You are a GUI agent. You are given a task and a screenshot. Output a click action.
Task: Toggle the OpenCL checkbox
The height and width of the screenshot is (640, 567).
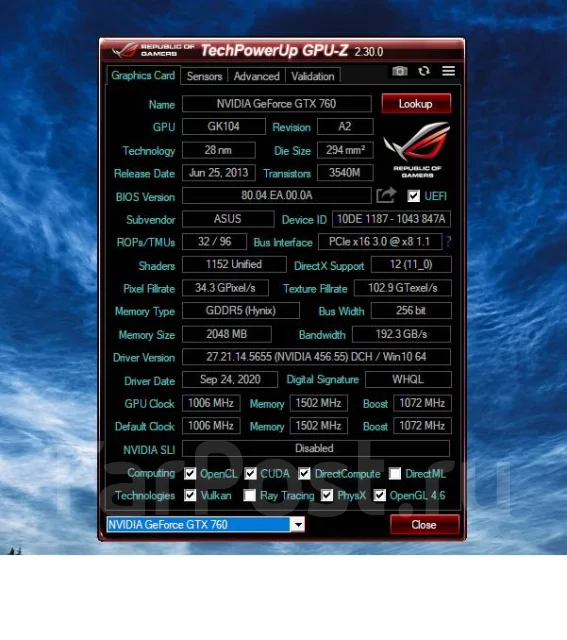190,473
